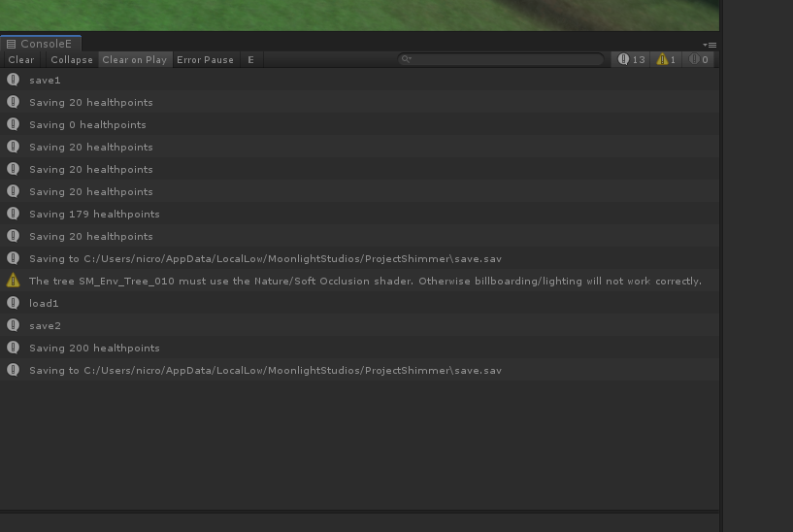
Task: Click the info icon beside 'Saving 200 healthpoints'
Action: (x=14, y=348)
